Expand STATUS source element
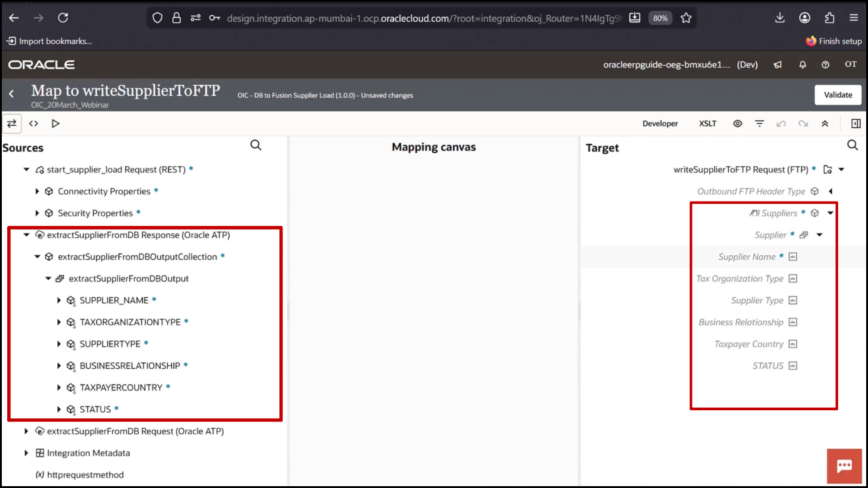Image resolution: width=868 pixels, height=488 pixels. pyautogui.click(x=59, y=409)
